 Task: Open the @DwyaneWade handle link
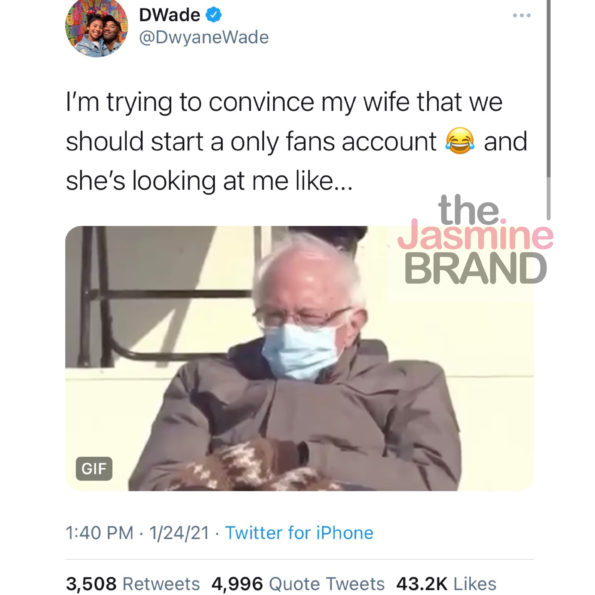(204, 37)
